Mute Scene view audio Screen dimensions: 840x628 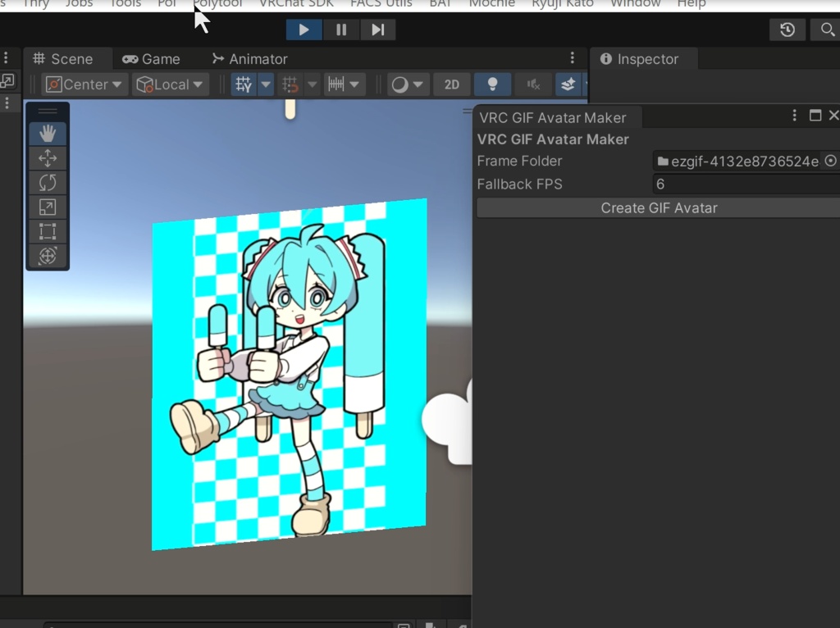pyautogui.click(x=532, y=84)
